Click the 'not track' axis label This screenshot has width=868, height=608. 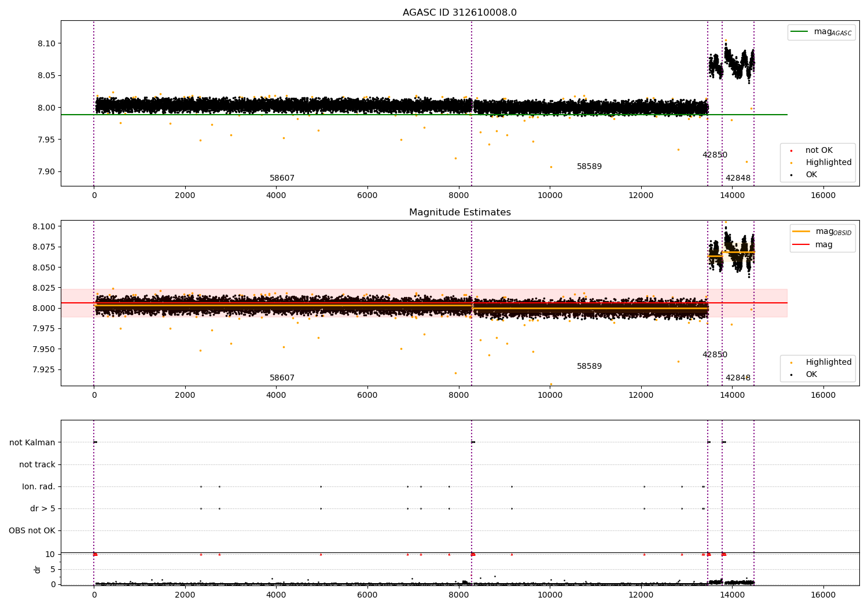coord(37,464)
